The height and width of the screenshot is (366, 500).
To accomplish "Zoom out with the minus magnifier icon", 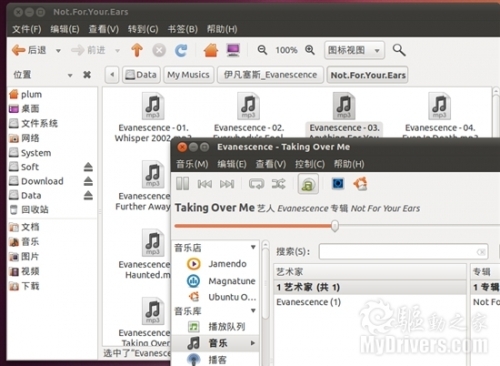I will [262, 50].
